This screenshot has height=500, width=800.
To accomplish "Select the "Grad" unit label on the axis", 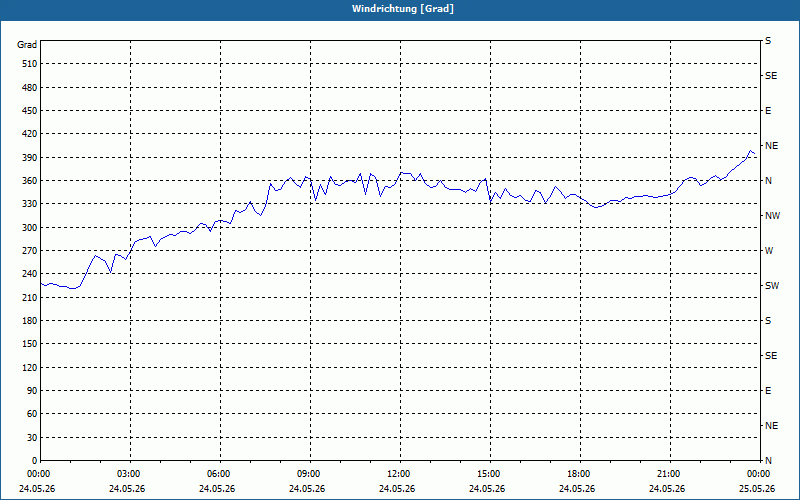I will [27, 45].
